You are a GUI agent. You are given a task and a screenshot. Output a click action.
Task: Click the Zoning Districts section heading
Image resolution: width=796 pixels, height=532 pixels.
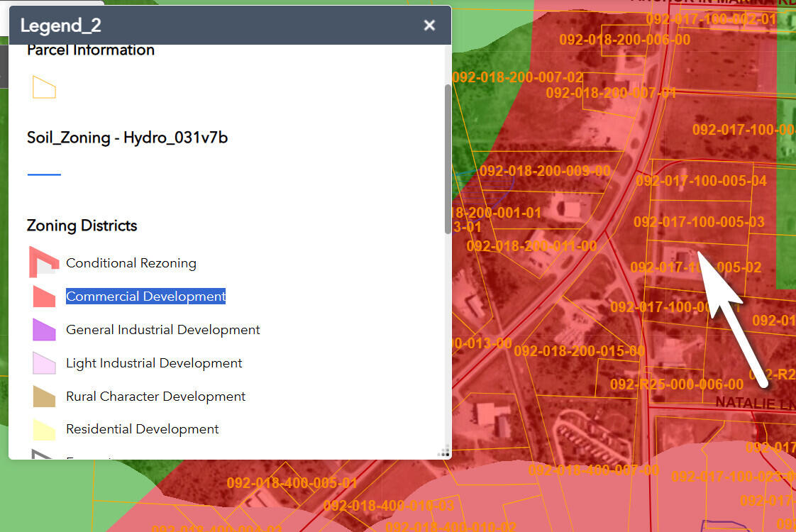(x=82, y=226)
